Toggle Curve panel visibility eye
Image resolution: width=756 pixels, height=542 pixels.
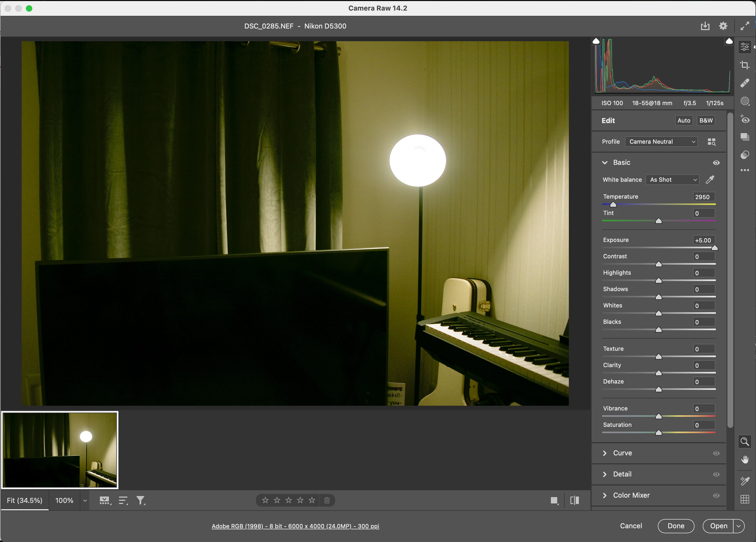tap(716, 454)
